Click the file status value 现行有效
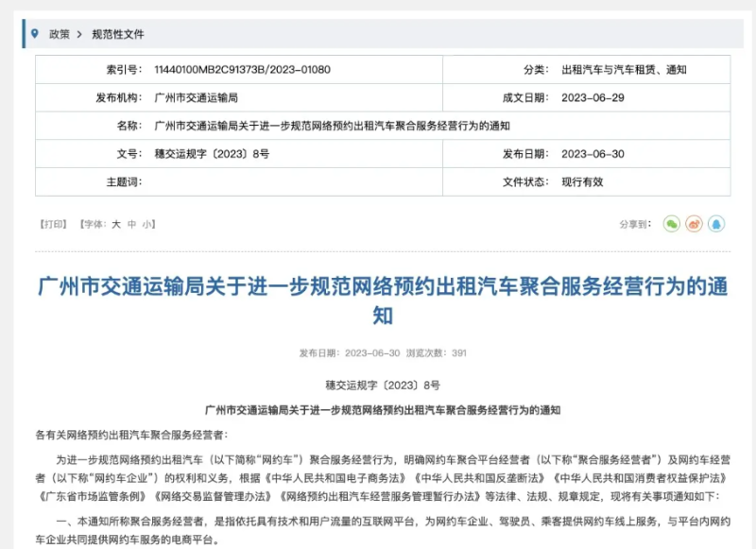 click(582, 181)
